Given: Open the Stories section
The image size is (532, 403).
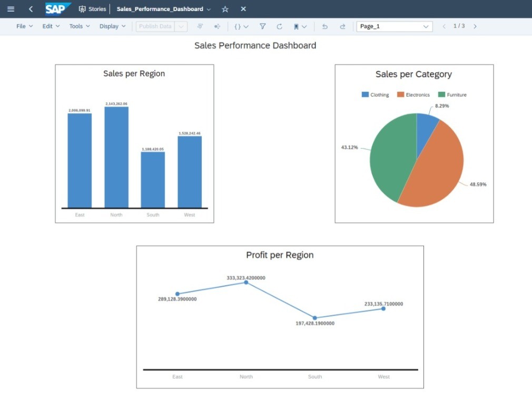Looking at the screenshot, I should [92, 9].
